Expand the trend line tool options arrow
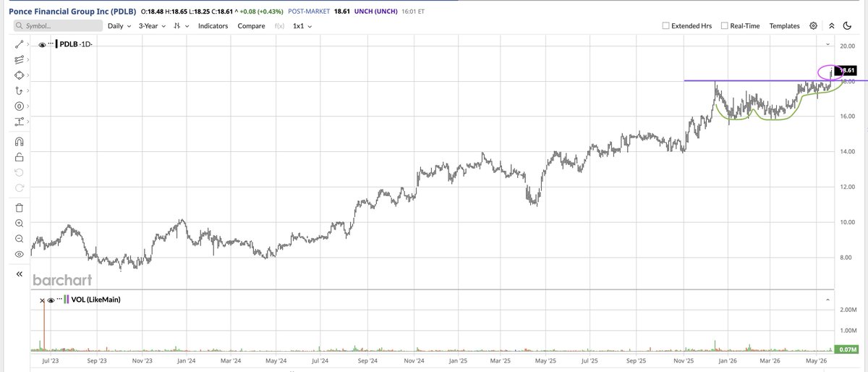Image resolution: width=868 pixels, height=372 pixels. click(27, 45)
